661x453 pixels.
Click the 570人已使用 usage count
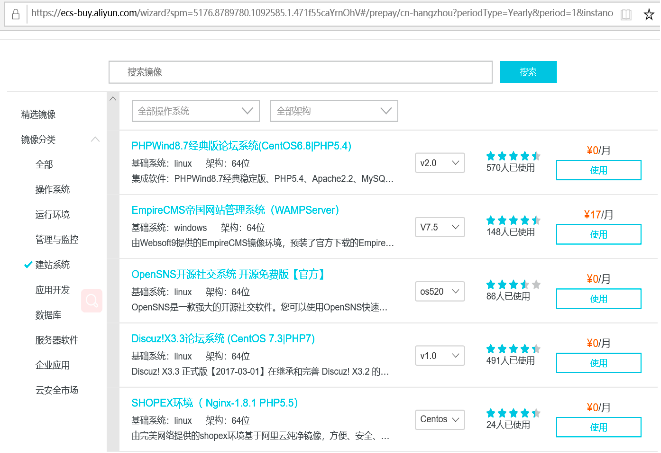point(511,168)
